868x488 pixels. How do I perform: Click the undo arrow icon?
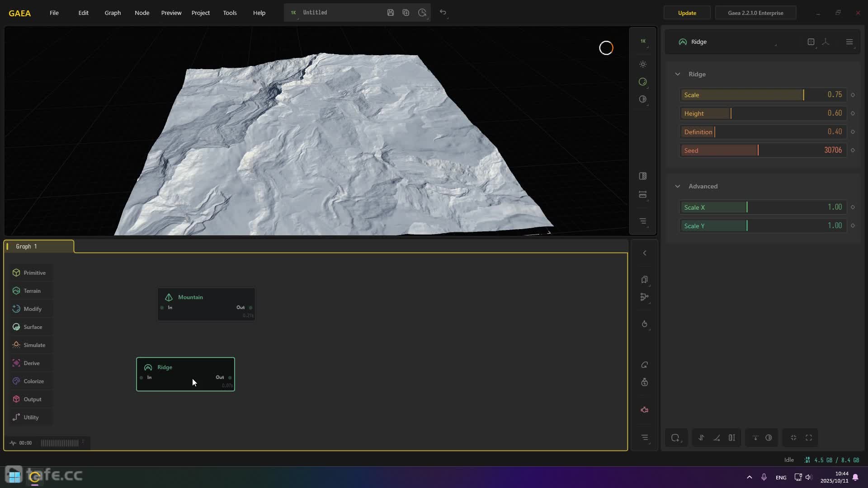pyautogui.click(x=443, y=13)
